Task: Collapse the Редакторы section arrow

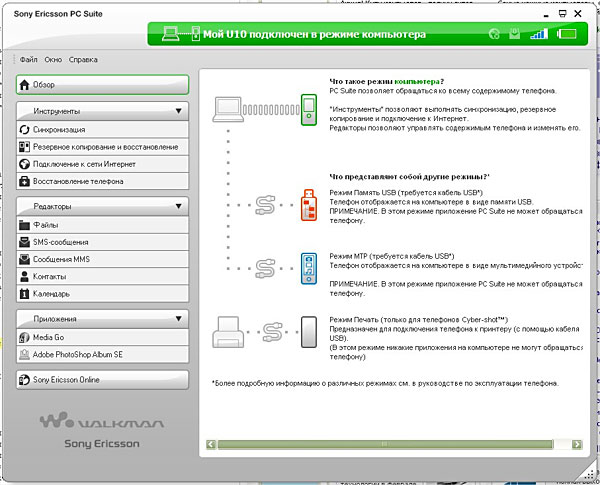Action: point(178,206)
